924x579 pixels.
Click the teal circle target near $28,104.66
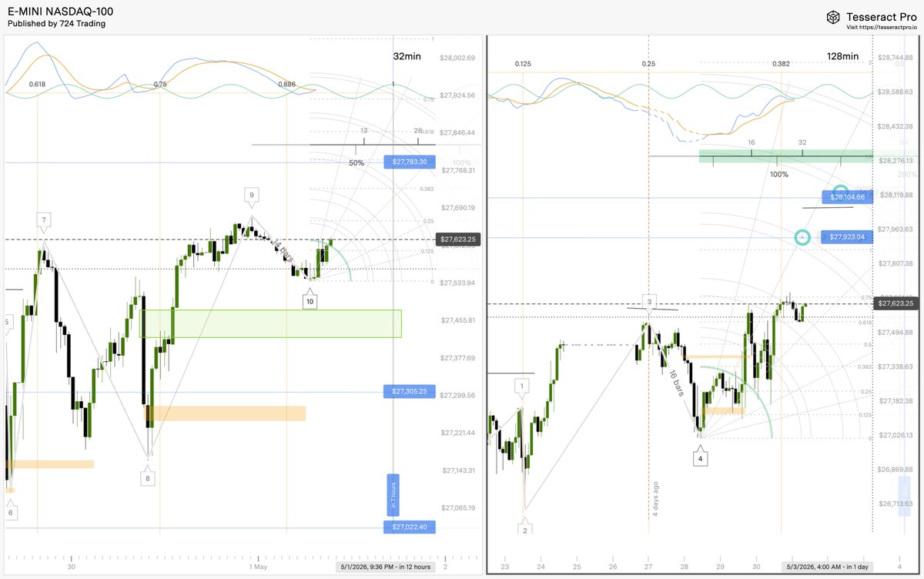tap(841, 191)
